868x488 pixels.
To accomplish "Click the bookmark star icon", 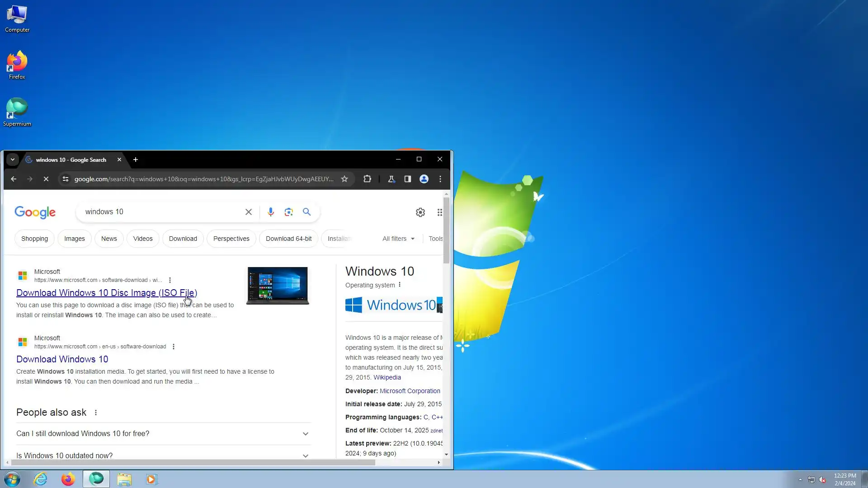I will pyautogui.click(x=344, y=179).
